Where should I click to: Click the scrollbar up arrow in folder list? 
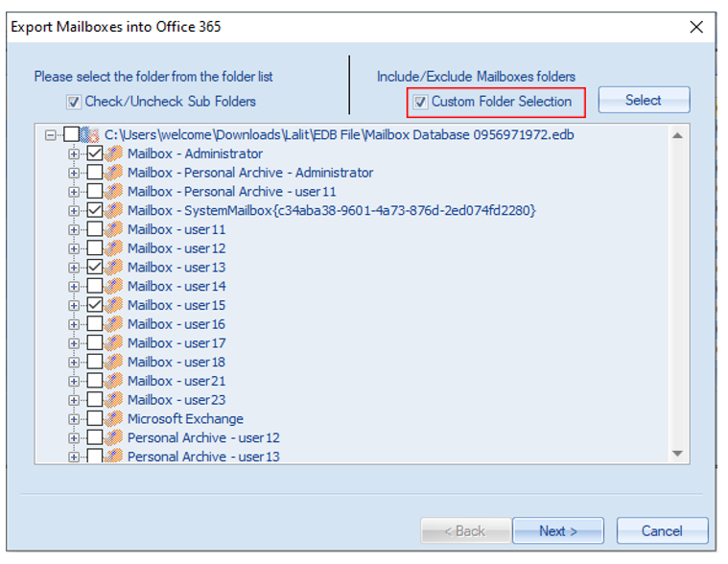tap(677, 135)
